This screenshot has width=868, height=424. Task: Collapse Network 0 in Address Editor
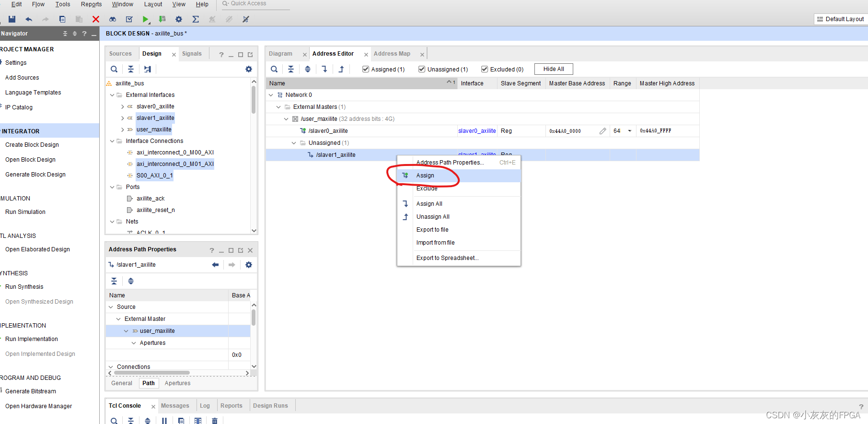271,95
